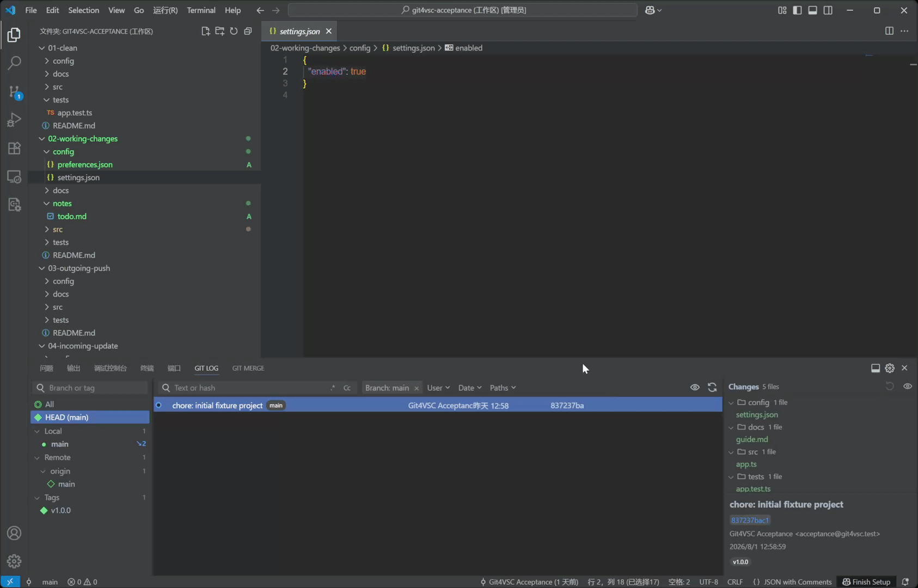Screen dimensions: 918x588
Task: Open the Selection menu
Action: (83, 10)
